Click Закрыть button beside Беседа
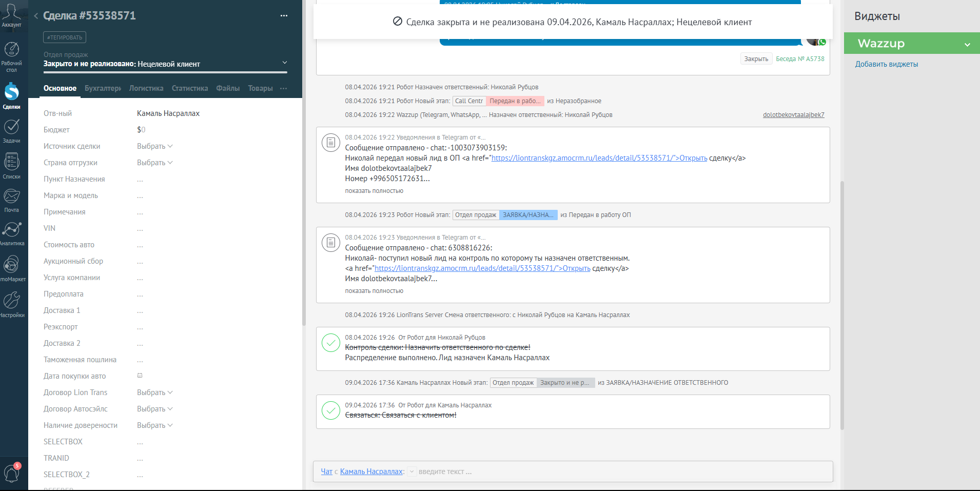This screenshot has width=980, height=491. [756, 59]
